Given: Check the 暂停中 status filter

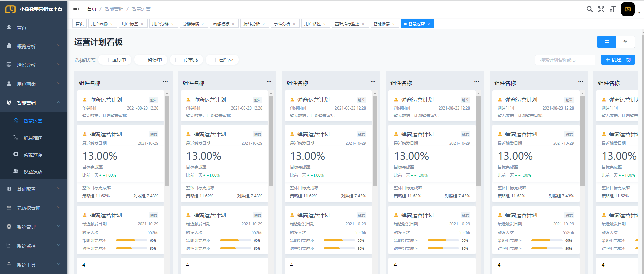Looking at the screenshot, I should tap(142, 60).
